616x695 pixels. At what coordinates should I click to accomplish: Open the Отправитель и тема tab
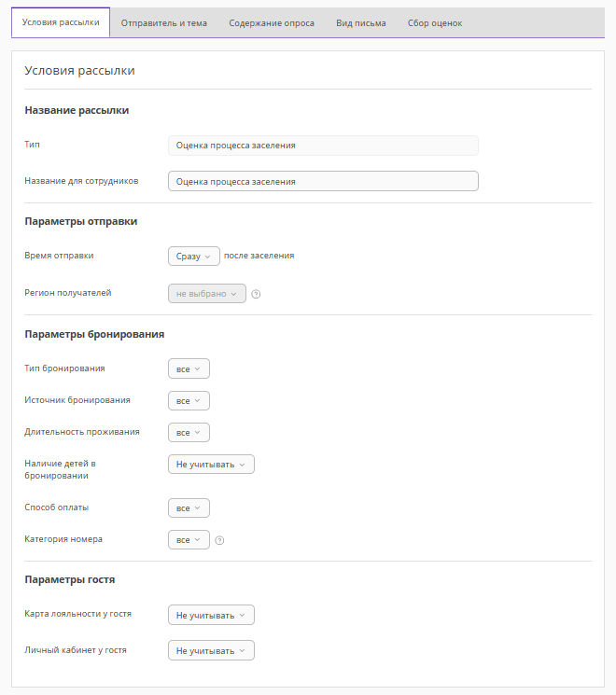click(164, 22)
